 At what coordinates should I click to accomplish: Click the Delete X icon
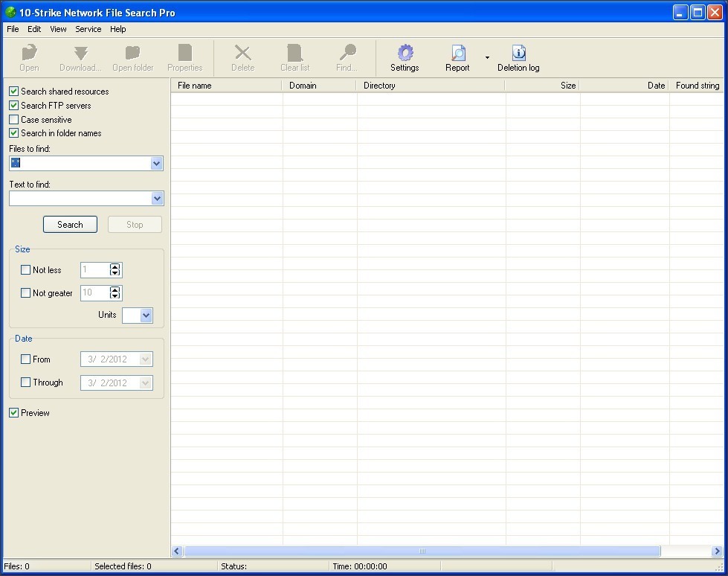coord(243,53)
